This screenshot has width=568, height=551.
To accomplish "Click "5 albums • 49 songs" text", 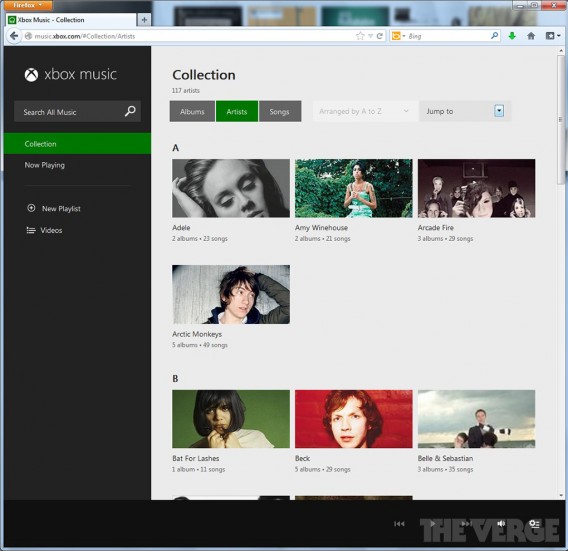I will (200, 345).
